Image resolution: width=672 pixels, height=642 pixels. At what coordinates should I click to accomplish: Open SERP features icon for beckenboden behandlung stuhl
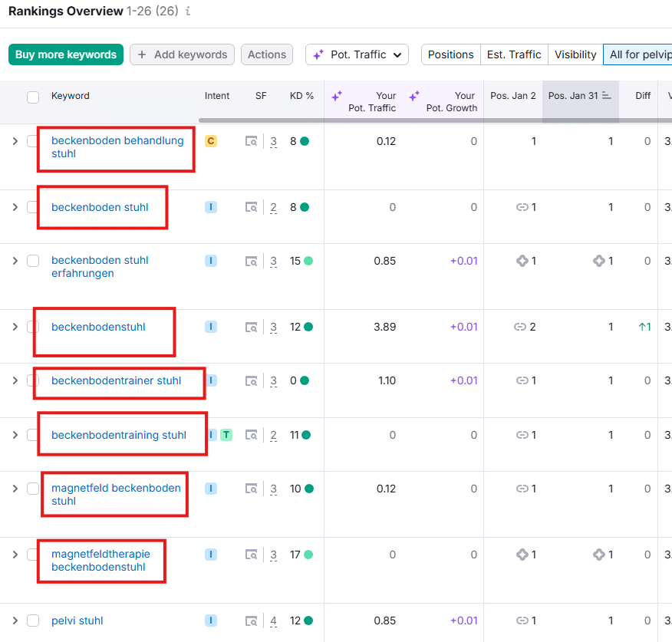[x=251, y=141]
